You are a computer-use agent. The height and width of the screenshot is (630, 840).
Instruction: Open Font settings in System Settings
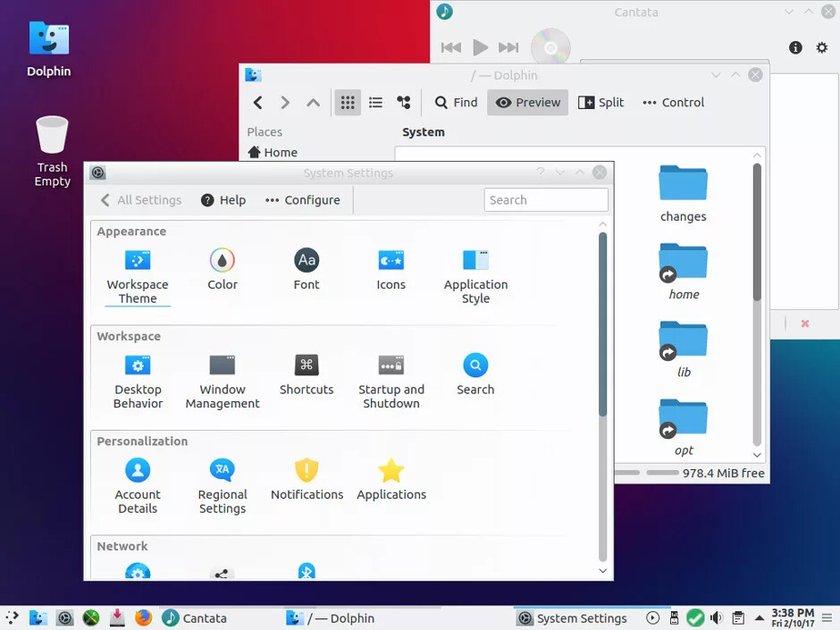(x=306, y=267)
